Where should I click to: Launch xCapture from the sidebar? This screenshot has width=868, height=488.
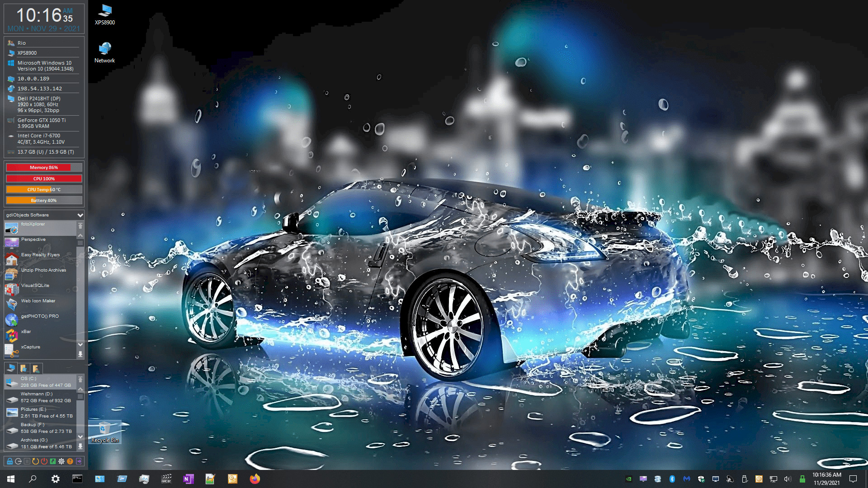coord(30,347)
